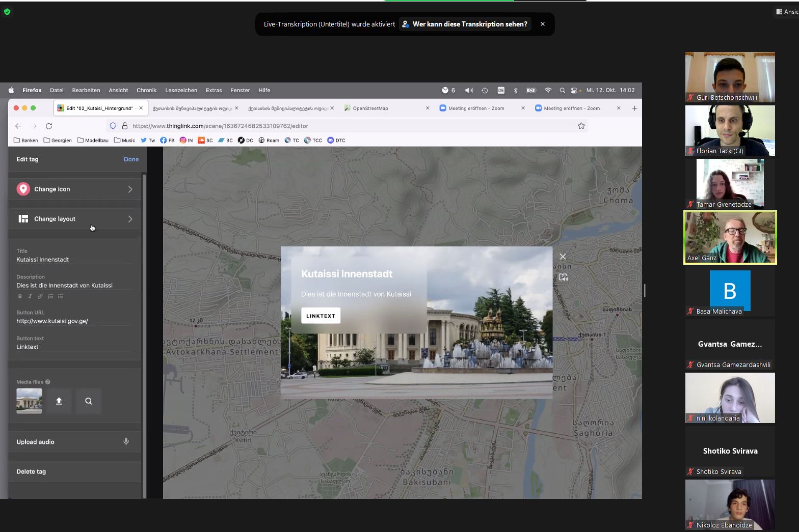
Task: Expand the Change icon option
Action: point(75,189)
